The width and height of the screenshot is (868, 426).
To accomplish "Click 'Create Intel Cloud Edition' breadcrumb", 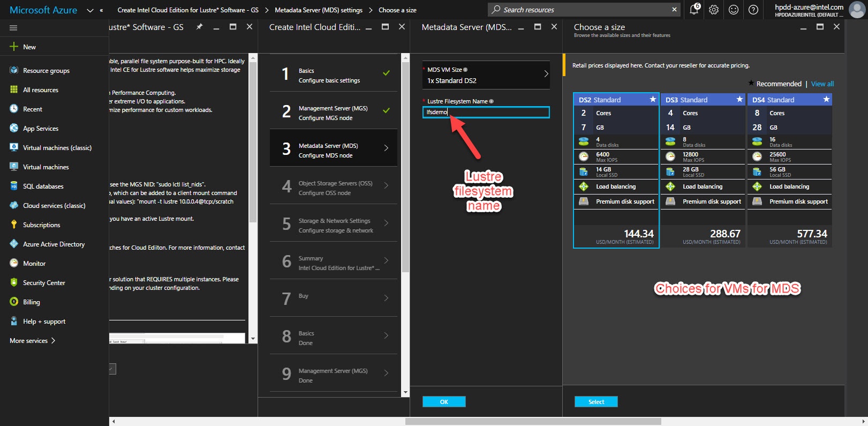I will [188, 10].
